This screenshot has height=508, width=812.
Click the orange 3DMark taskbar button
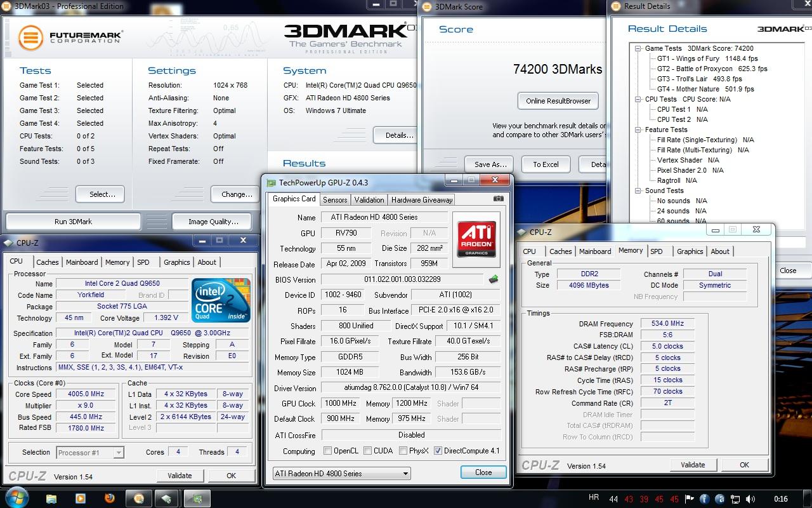[139, 498]
